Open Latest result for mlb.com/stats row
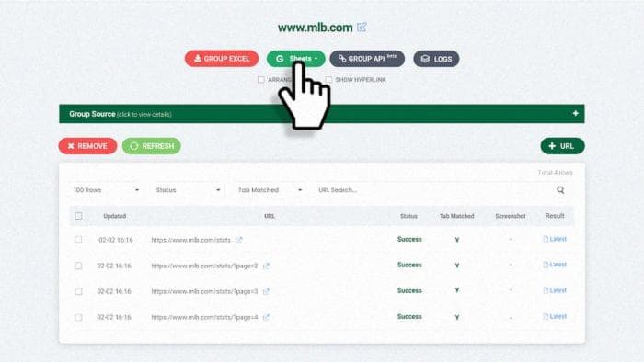The image size is (644, 362). [555, 239]
